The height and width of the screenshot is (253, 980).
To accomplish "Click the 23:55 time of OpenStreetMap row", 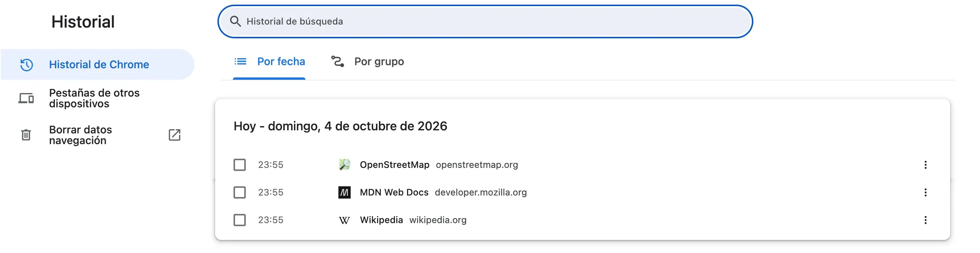I will click(x=271, y=165).
